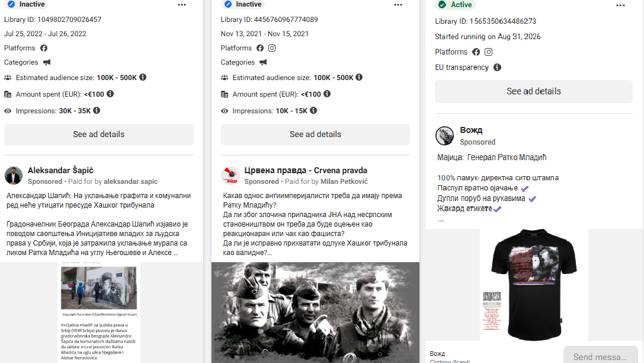
Task: Show amount spent info for Šapić ad
Action: click(x=110, y=94)
